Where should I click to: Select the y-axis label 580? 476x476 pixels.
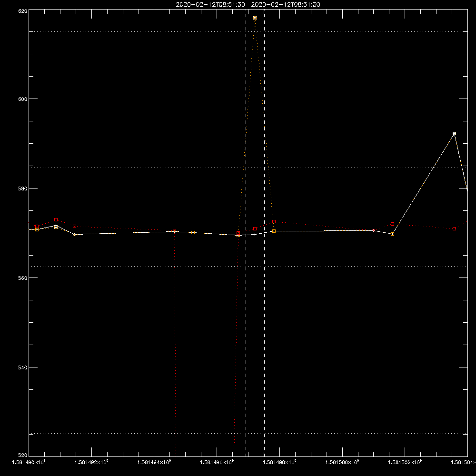coord(23,188)
